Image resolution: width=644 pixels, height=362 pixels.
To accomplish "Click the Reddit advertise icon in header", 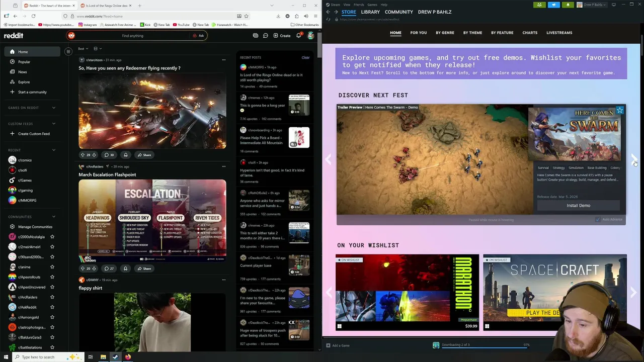I will click(x=256, y=36).
